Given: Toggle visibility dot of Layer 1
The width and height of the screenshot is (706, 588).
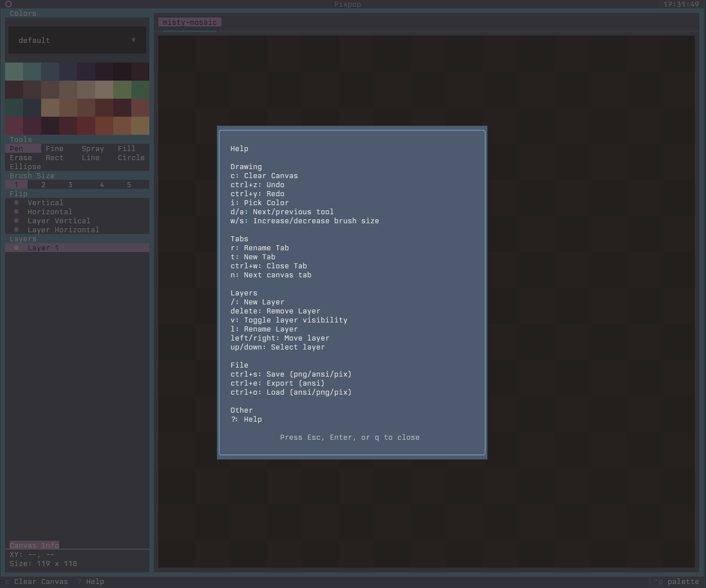Looking at the screenshot, I should (16, 248).
